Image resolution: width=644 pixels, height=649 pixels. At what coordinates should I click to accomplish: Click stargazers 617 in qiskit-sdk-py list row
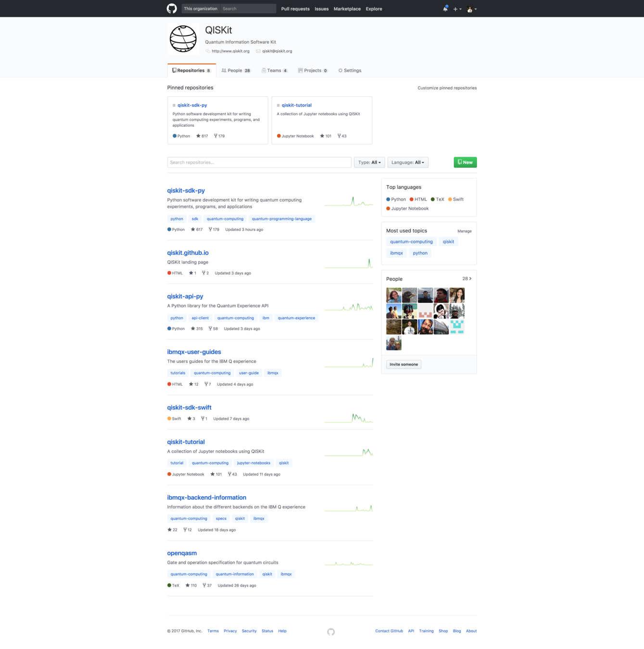[x=197, y=229]
